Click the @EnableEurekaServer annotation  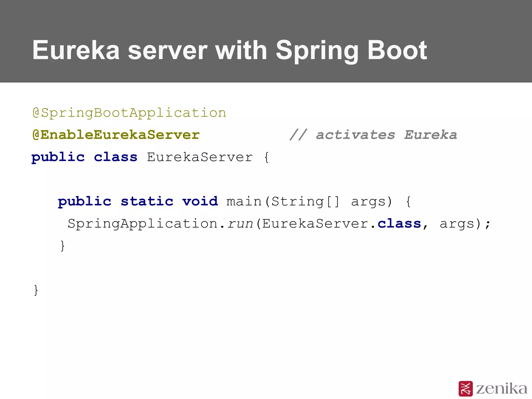click(116, 135)
